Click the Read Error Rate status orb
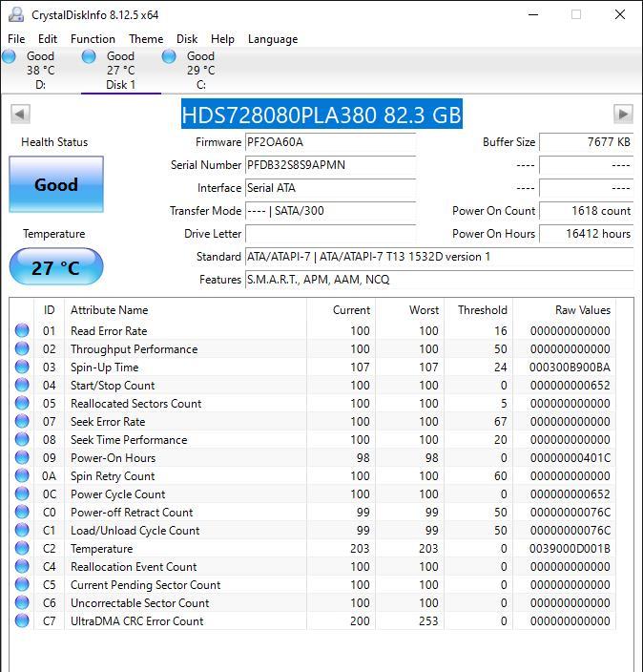This screenshot has width=643, height=672. (22, 330)
